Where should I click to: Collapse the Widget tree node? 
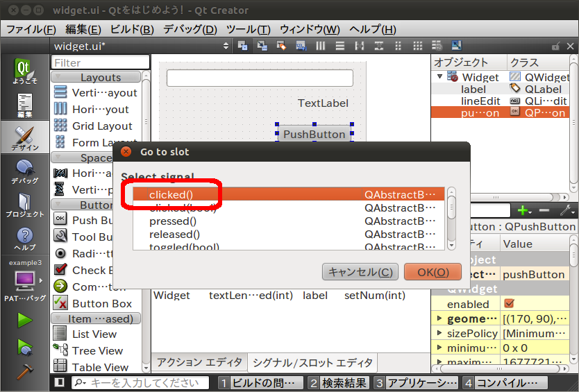tap(439, 77)
